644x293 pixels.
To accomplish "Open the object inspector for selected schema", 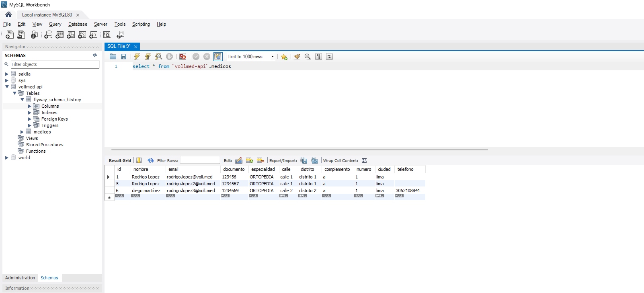I will (x=35, y=35).
